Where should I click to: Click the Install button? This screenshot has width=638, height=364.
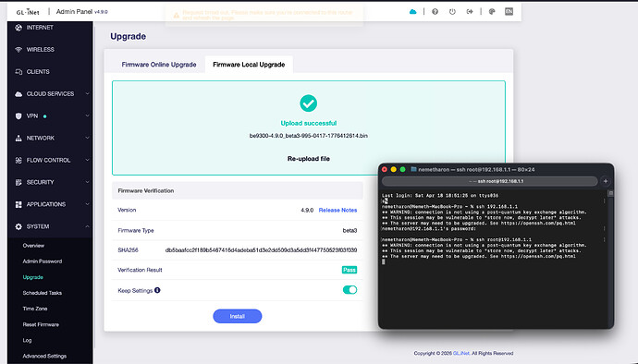[238, 316]
